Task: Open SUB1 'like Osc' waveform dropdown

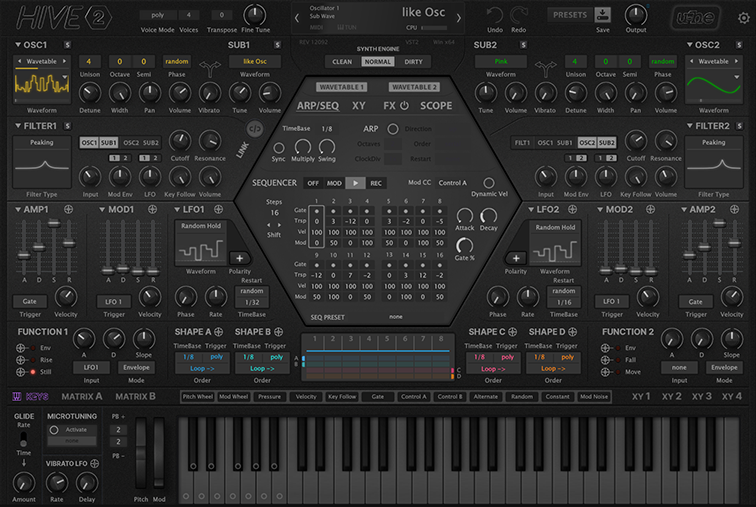Action: (x=255, y=61)
